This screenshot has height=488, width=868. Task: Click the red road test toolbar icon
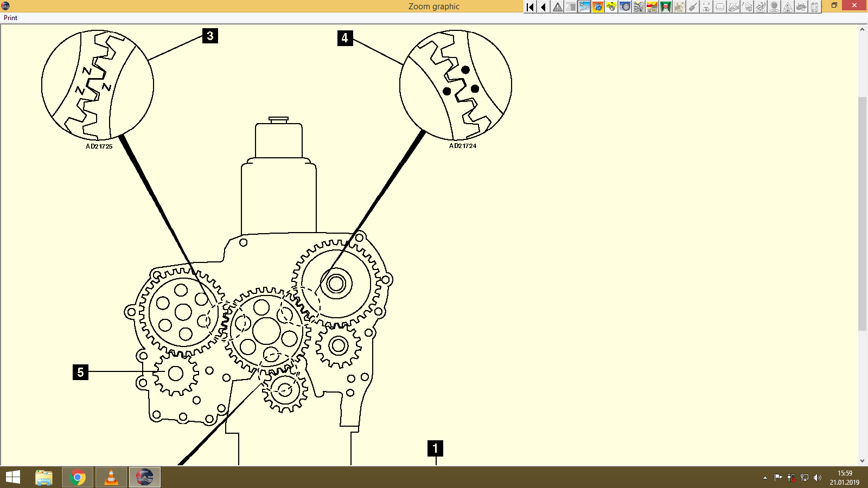[x=651, y=7]
